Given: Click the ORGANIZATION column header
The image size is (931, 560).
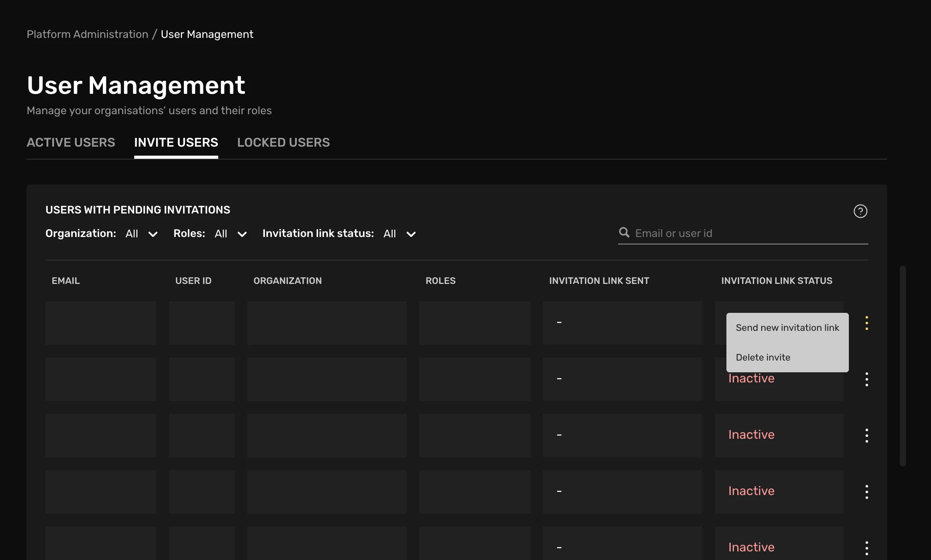Looking at the screenshot, I should (288, 281).
